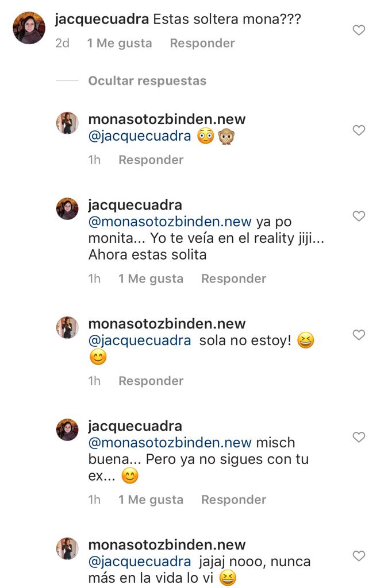Reply to the top comment using 'Responder'
The height and width of the screenshot is (588, 388).
[202, 43]
